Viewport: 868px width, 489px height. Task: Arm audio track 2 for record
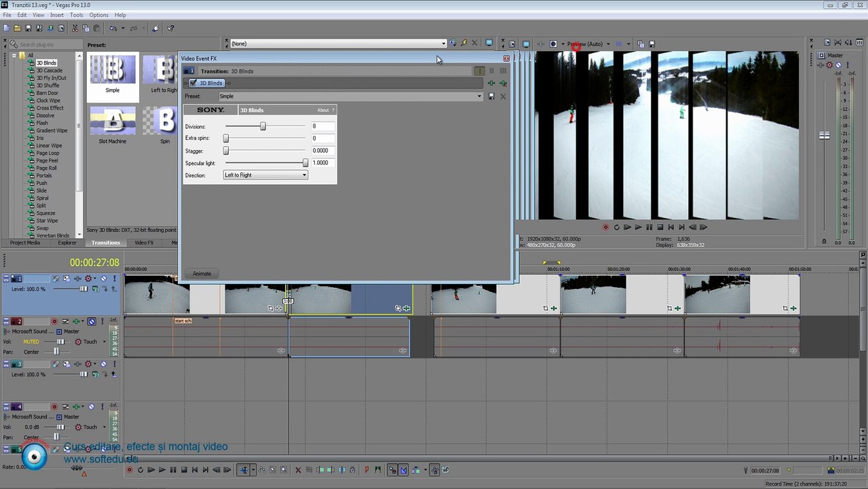54,321
